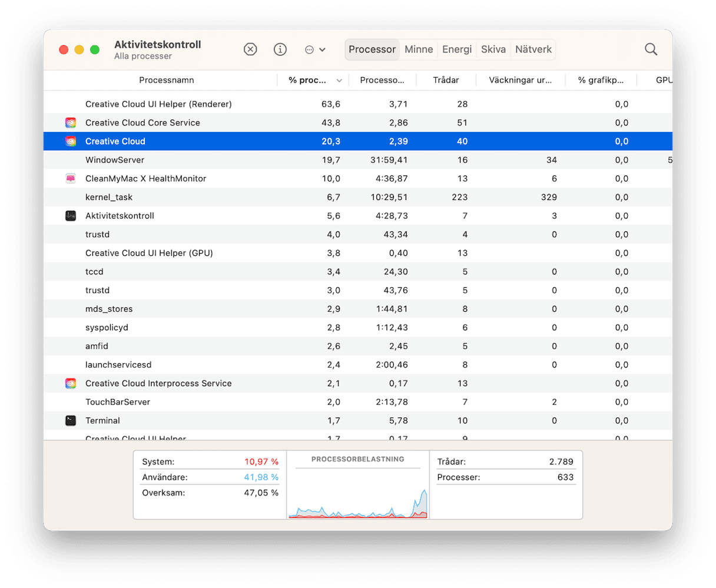
Task: Click the CleanMyMac X HealthMonitor icon
Action: point(71,178)
